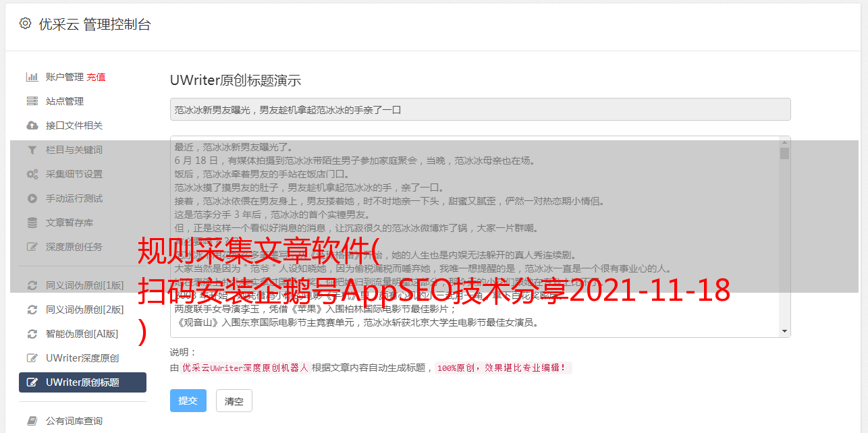Screen dimensions: 868x433
Task: Click the filter icon for 栏目与关键词
Action: click(x=32, y=150)
